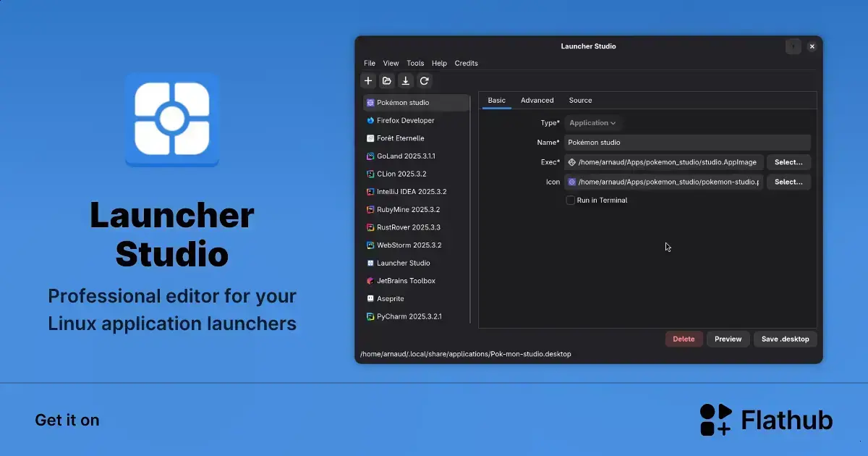Click the icon inside the Exec field
Image resolution: width=868 pixels, height=456 pixels.
pyautogui.click(x=572, y=162)
